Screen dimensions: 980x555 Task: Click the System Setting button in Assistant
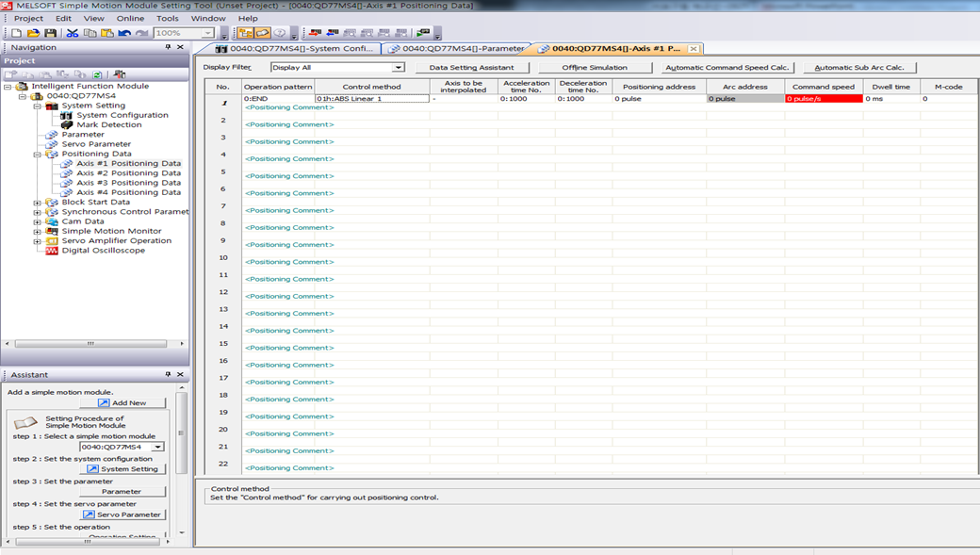[122, 468]
